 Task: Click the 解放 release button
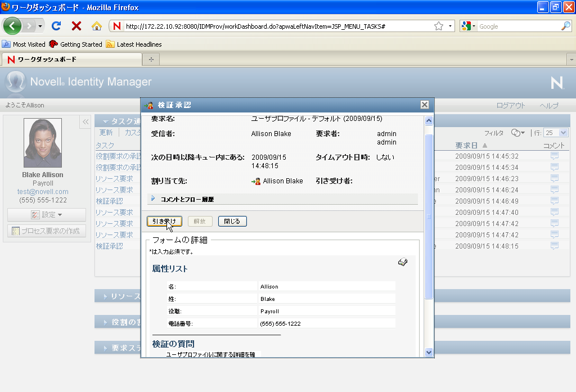point(200,221)
